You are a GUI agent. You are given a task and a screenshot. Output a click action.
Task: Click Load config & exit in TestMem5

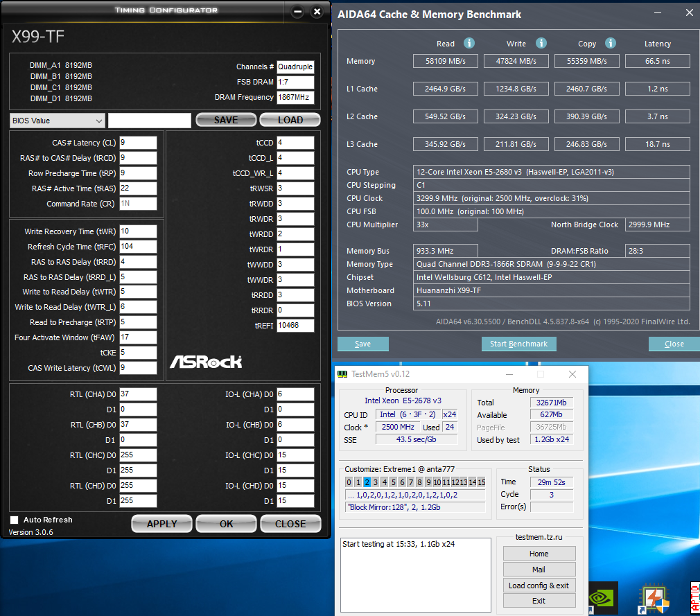(x=539, y=586)
